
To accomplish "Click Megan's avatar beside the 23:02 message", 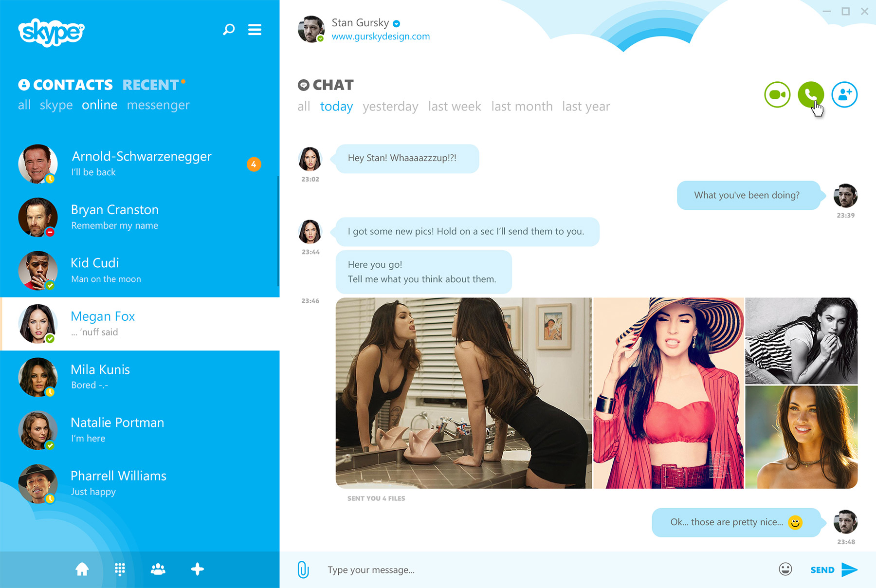I will click(310, 159).
